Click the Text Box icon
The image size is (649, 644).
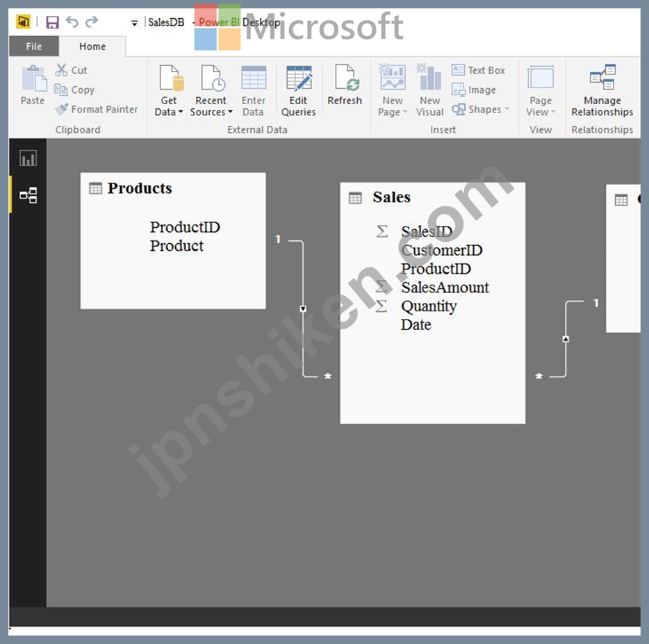458,69
